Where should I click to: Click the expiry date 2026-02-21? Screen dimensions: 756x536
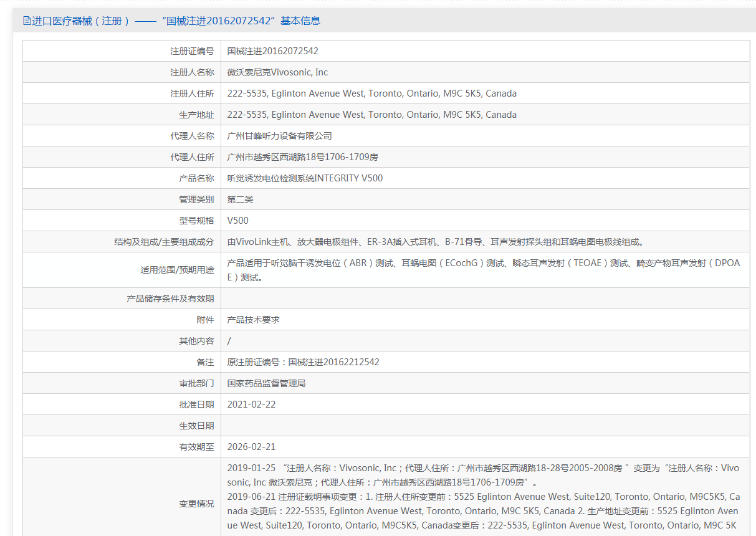click(252, 447)
